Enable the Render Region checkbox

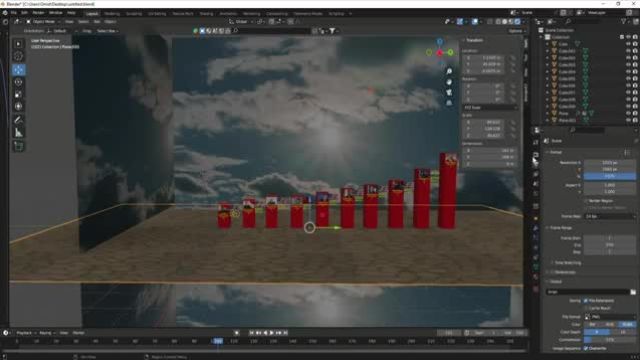586,201
